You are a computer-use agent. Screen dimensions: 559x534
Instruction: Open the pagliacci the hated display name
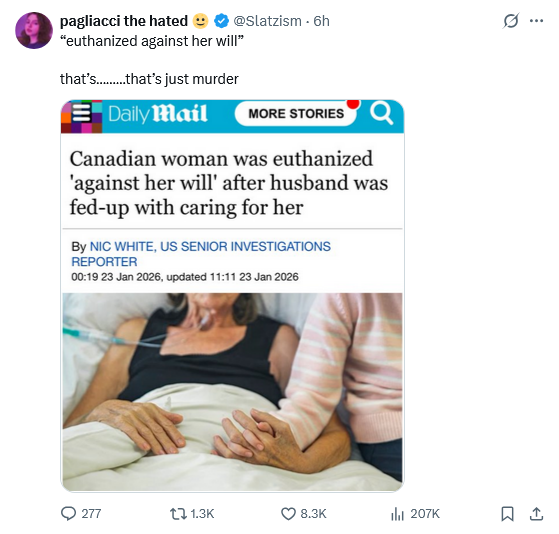(x=124, y=21)
